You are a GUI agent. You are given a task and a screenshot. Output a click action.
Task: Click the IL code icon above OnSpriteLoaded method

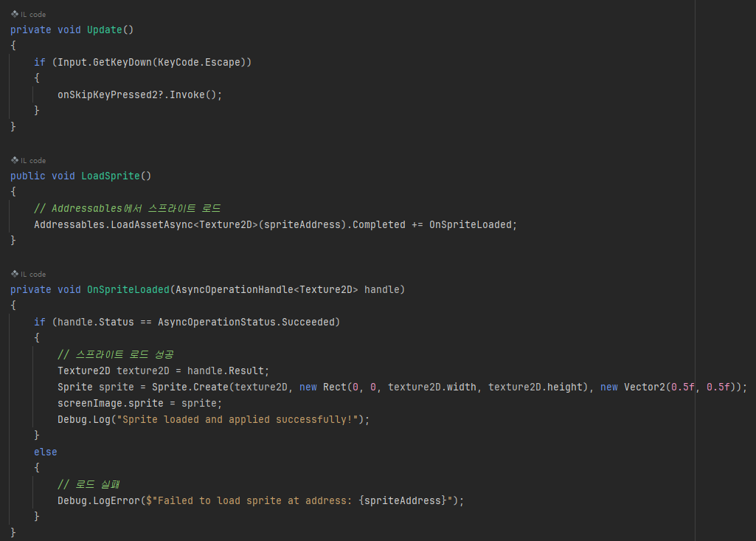click(x=14, y=274)
